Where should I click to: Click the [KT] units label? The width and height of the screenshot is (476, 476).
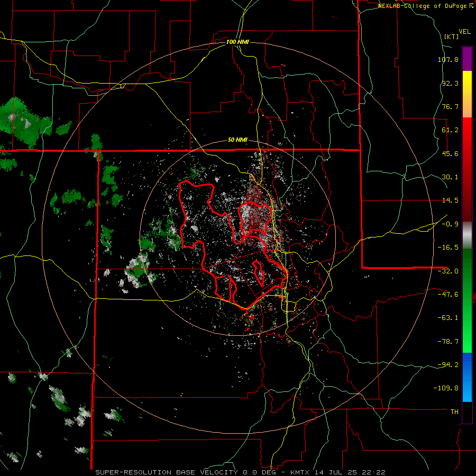point(451,36)
